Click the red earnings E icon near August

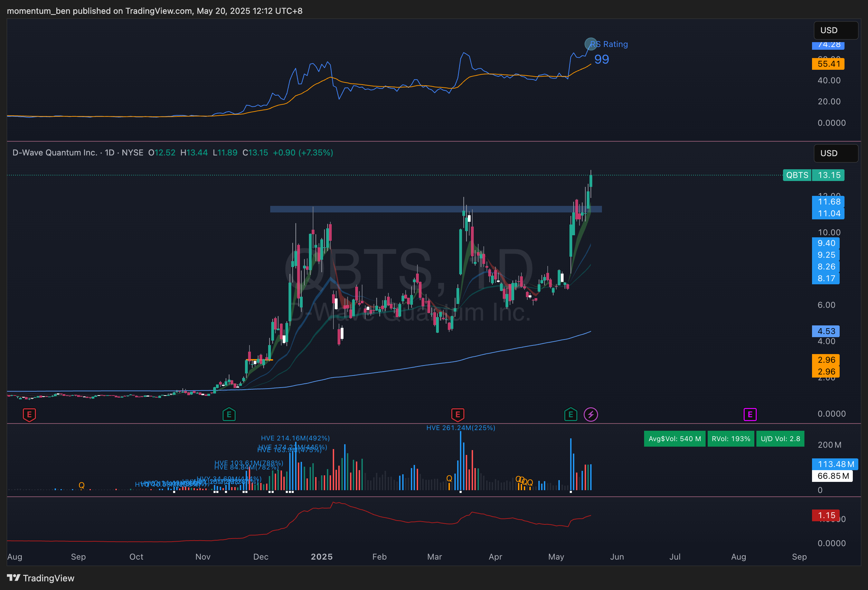click(29, 415)
